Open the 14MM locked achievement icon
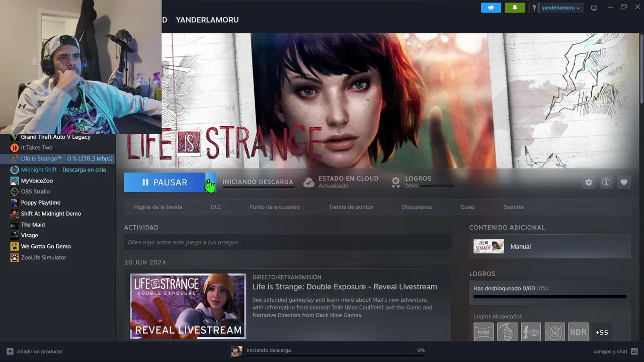644x362 pixels. coord(484,332)
